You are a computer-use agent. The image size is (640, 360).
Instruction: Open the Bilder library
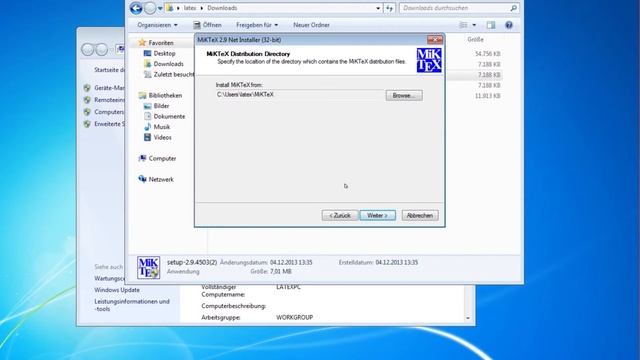coord(161,106)
